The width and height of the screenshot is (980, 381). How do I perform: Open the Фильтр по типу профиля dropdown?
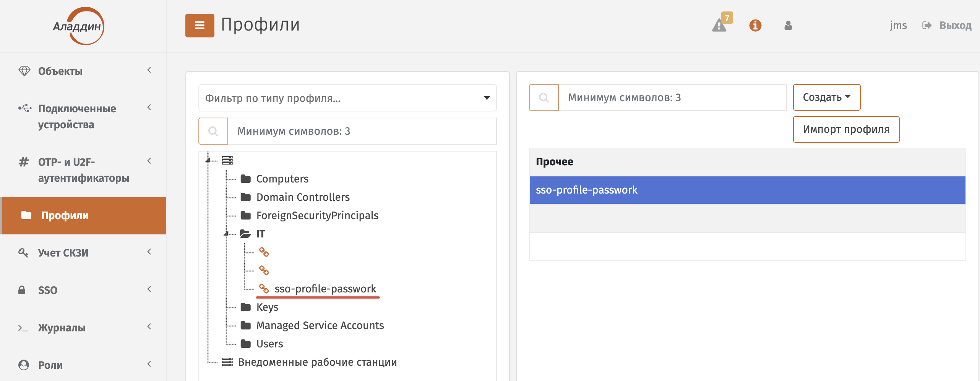[x=347, y=98]
